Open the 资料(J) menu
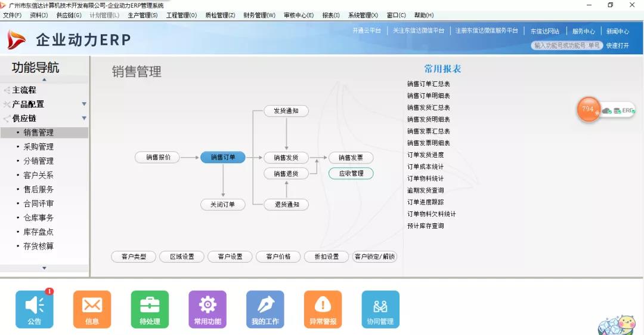644x335 pixels. pos(39,16)
